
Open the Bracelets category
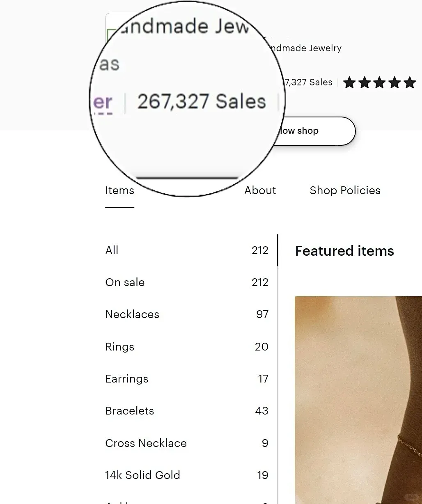point(187,411)
